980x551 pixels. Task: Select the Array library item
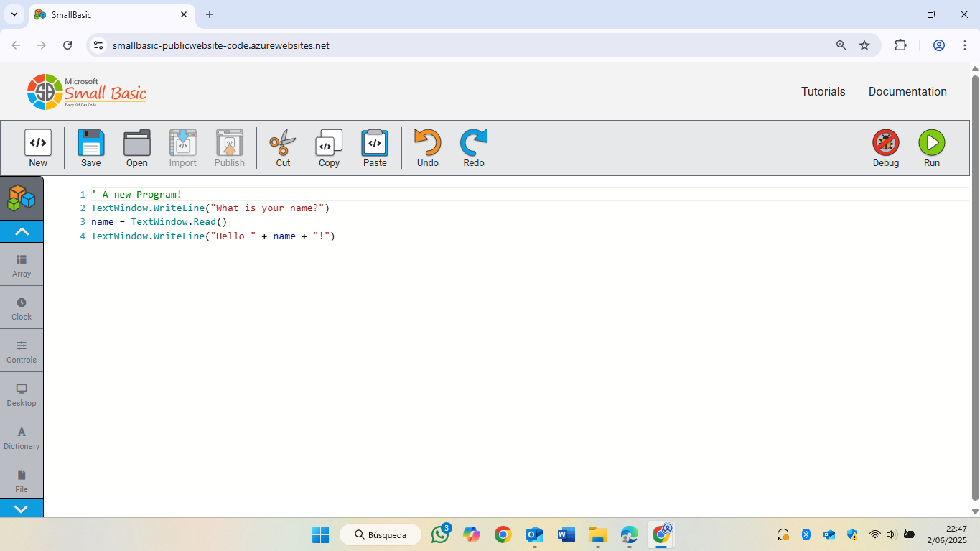pyautogui.click(x=22, y=264)
